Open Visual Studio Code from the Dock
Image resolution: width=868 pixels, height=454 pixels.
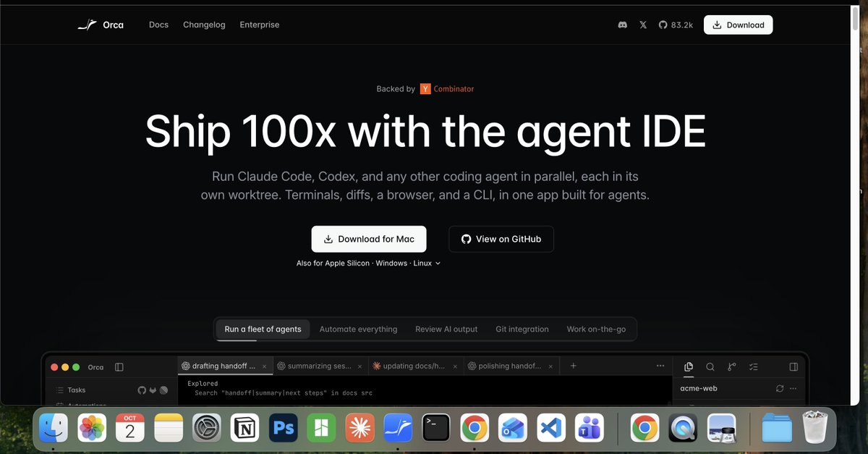point(551,428)
